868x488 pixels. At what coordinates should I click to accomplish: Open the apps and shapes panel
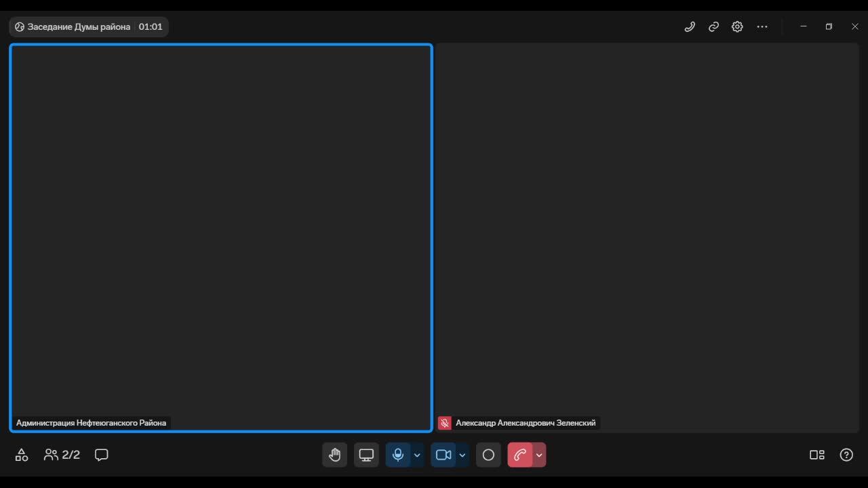[22, 455]
